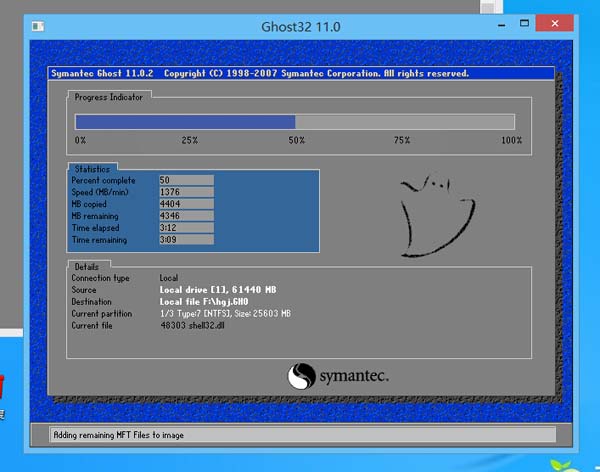Select the MB remaining value 4346
This screenshot has height=472, width=600.
[x=186, y=216]
